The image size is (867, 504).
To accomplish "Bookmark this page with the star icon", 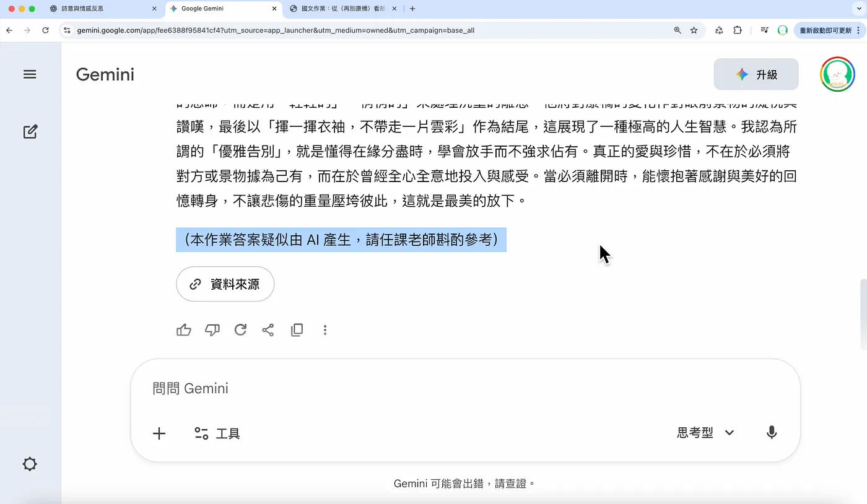I will [x=694, y=30].
